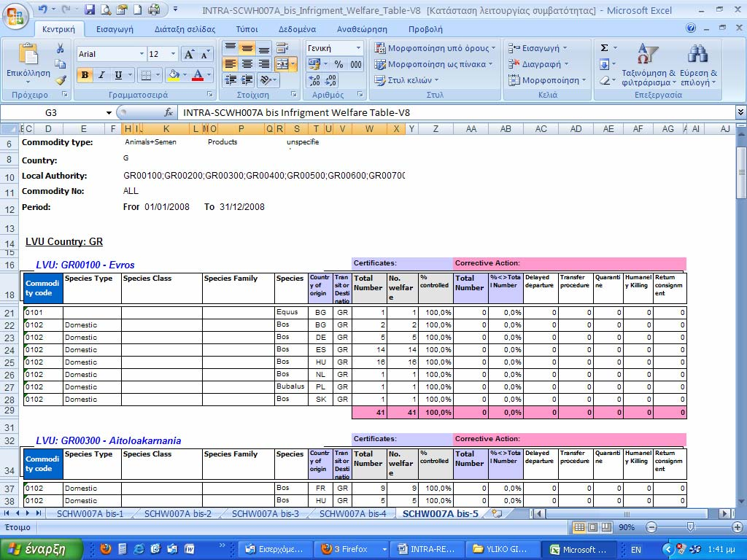The height and width of the screenshot is (560, 747).
Task: Increase font size with large A icon
Action: click(x=189, y=54)
